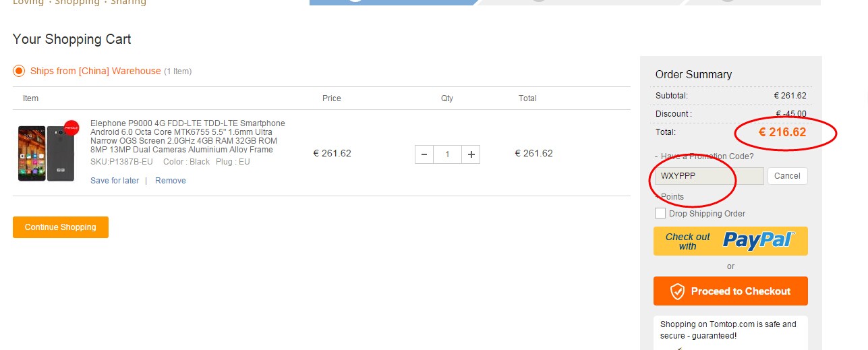Collapse the Have a Promotion Code section
This screenshot has width=868, height=350.
(x=707, y=156)
